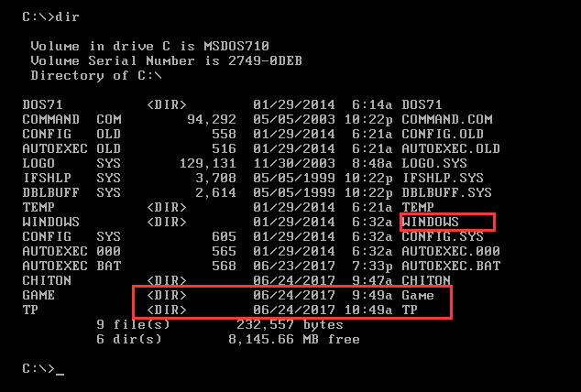
Task: Click the AUTOEXEC.000 long filename
Action: [450, 251]
